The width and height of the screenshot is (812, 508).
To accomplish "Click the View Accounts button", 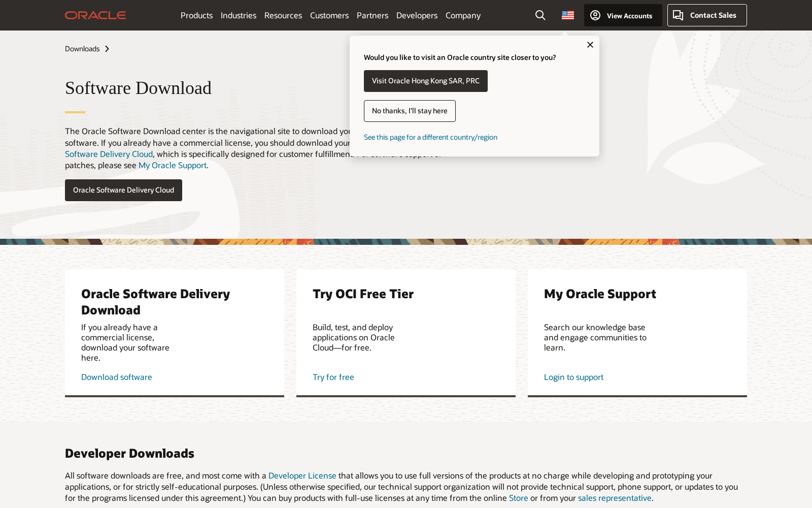I will tap(623, 15).
